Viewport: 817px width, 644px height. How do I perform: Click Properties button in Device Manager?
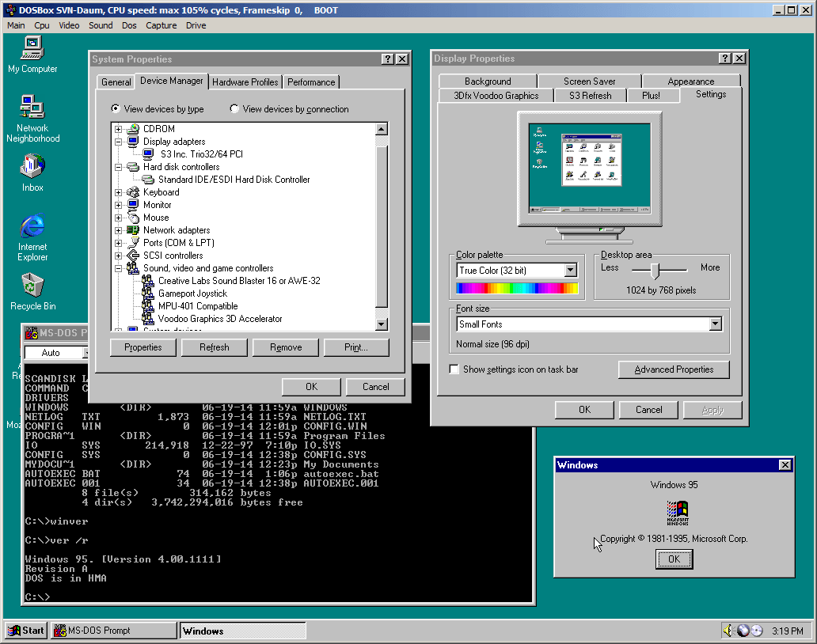(142, 347)
